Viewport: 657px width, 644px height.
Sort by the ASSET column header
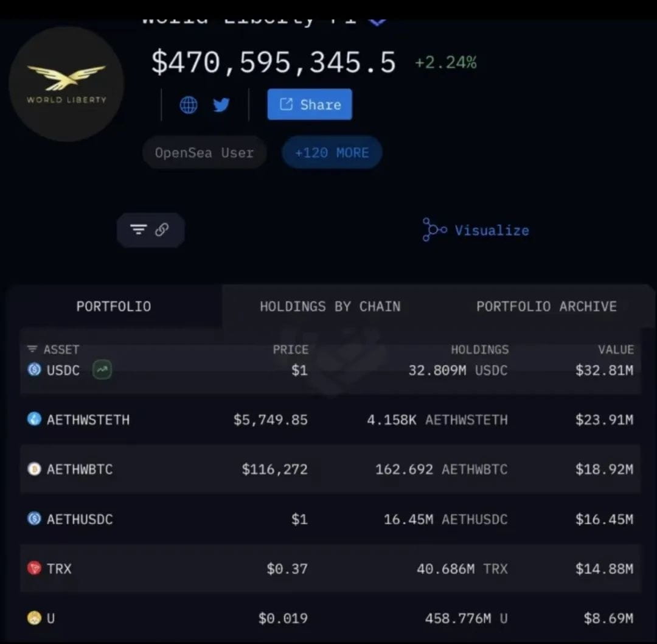[x=53, y=349]
